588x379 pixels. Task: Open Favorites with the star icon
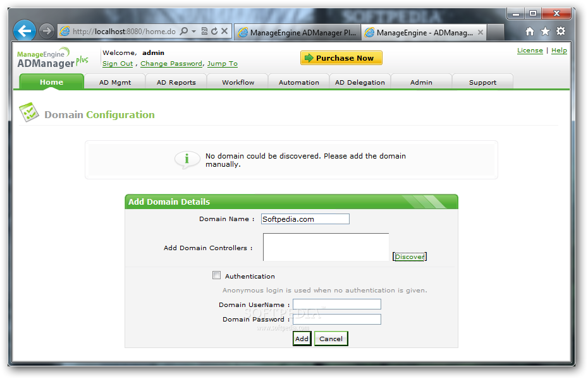tap(545, 32)
